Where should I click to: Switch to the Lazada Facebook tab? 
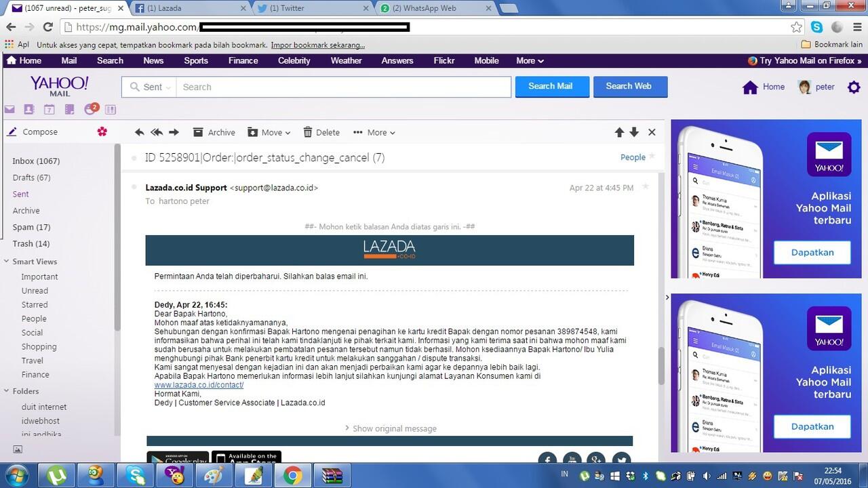click(x=190, y=8)
